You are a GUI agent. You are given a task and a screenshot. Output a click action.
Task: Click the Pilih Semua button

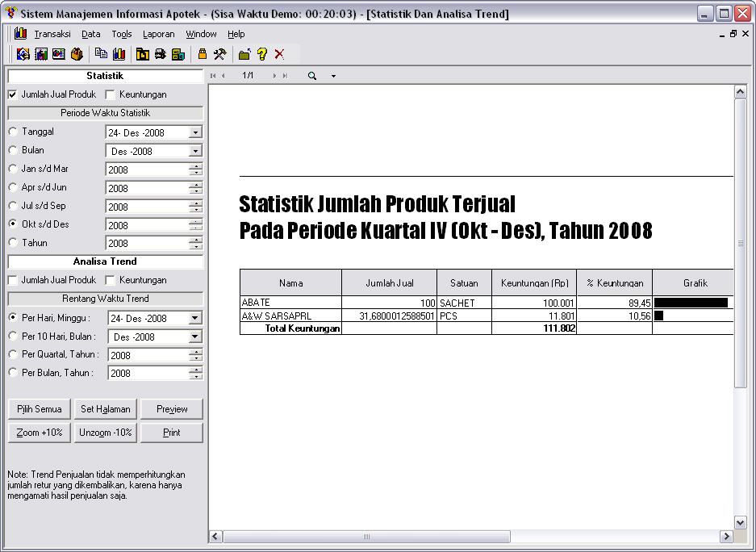[39, 409]
